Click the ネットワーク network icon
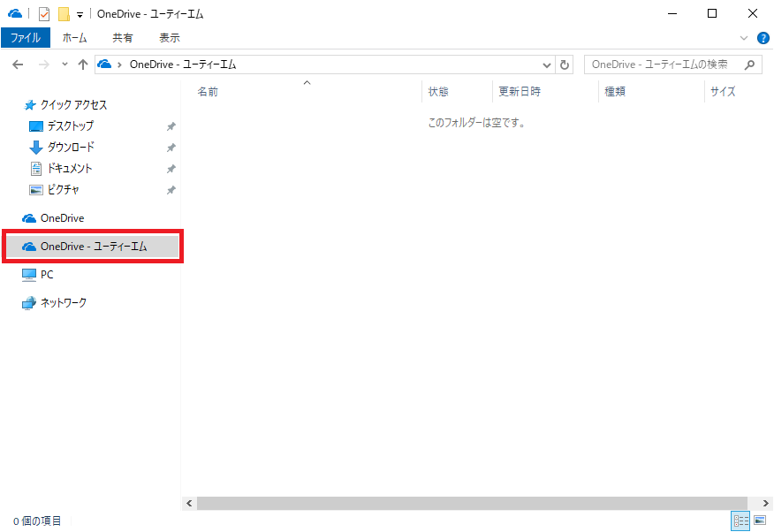The height and width of the screenshot is (532, 774). coord(29,303)
